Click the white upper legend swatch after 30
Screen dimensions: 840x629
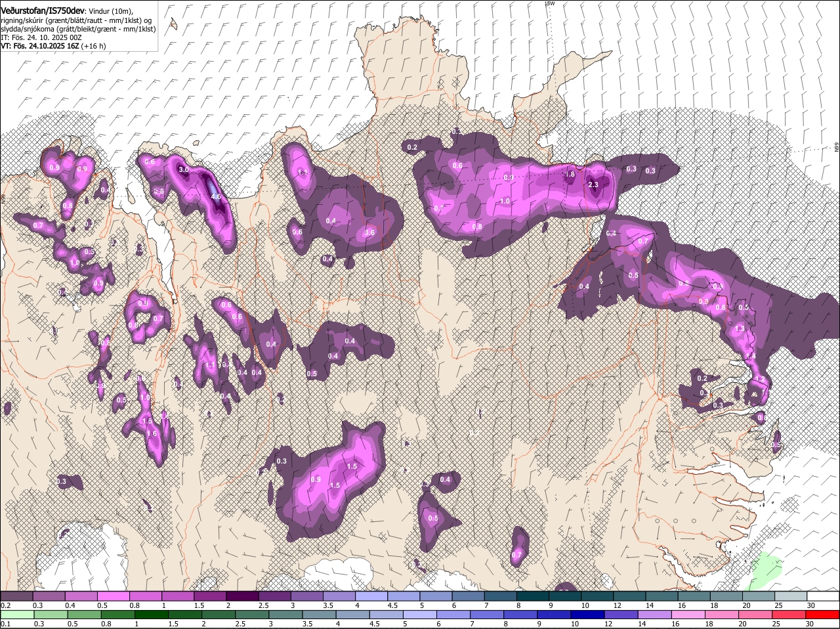pyautogui.click(x=823, y=596)
